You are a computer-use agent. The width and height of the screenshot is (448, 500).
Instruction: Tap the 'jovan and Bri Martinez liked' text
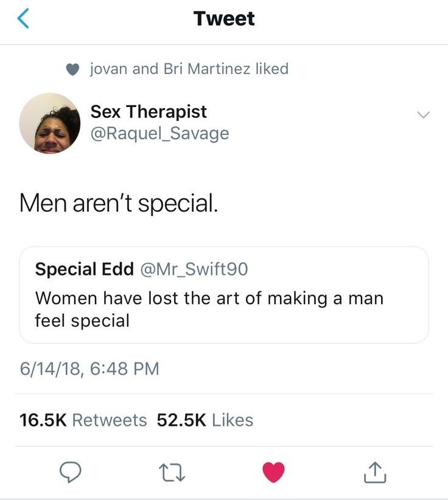click(189, 69)
